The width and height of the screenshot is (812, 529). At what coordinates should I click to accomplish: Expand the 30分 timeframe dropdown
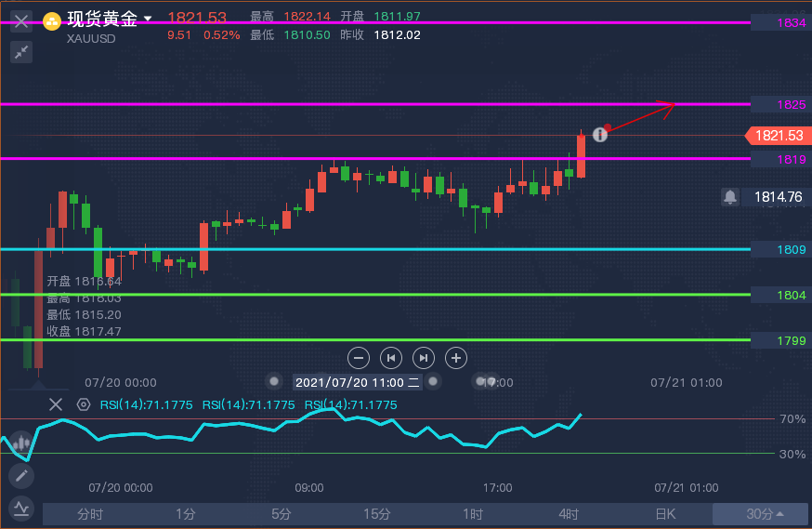click(763, 514)
